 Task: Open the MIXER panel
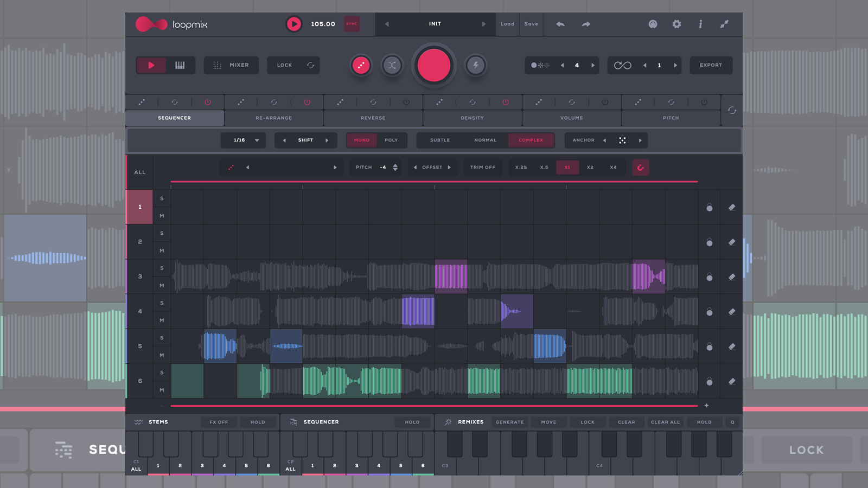click(231, 65)
